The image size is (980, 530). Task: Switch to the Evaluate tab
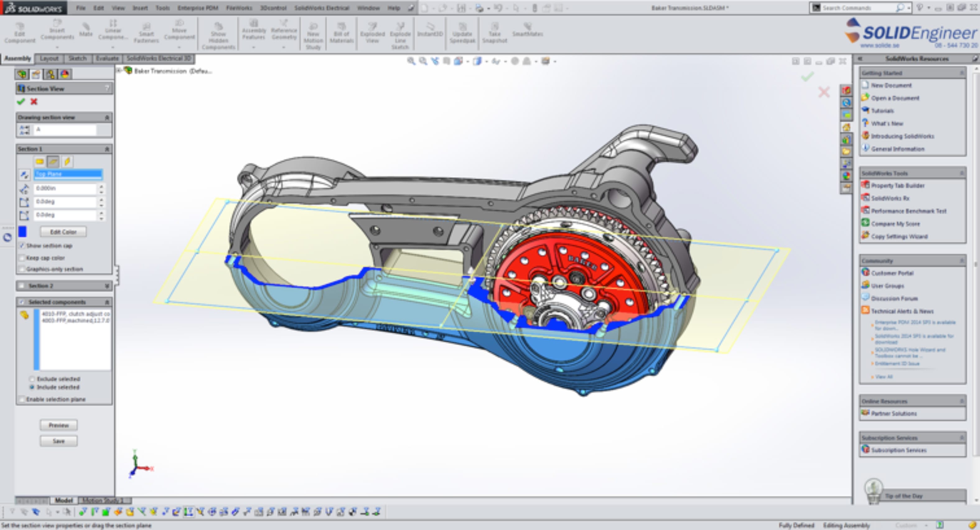[x=107, y=58]
